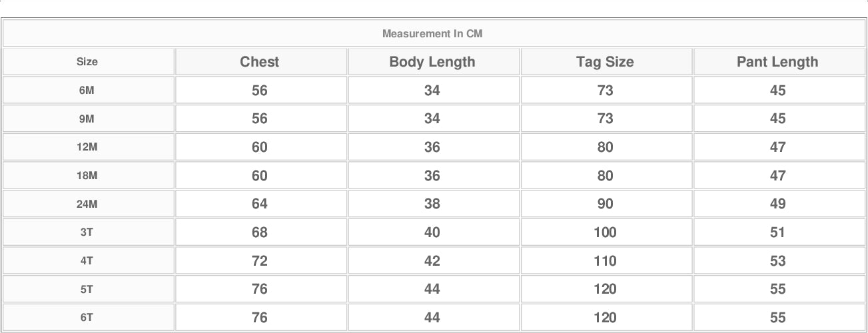
Task: Click the 4T size row label
Action: 87,261
